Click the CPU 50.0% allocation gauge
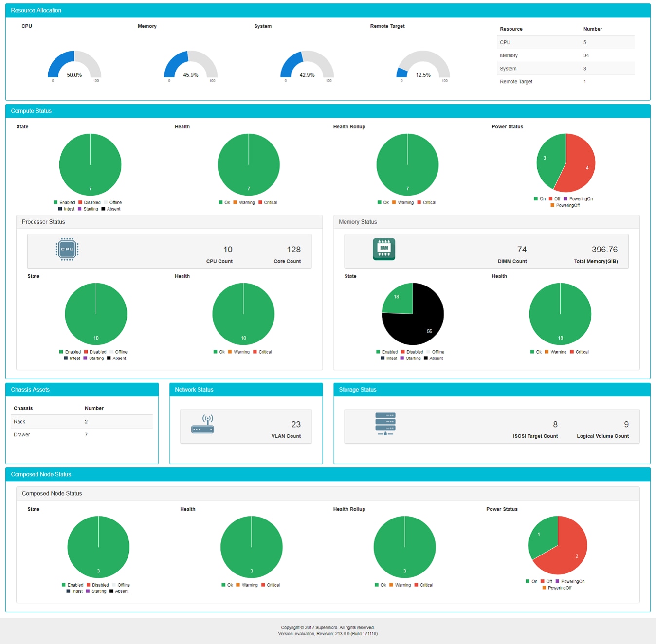The image size is (656, 644). tap(74, 66)
